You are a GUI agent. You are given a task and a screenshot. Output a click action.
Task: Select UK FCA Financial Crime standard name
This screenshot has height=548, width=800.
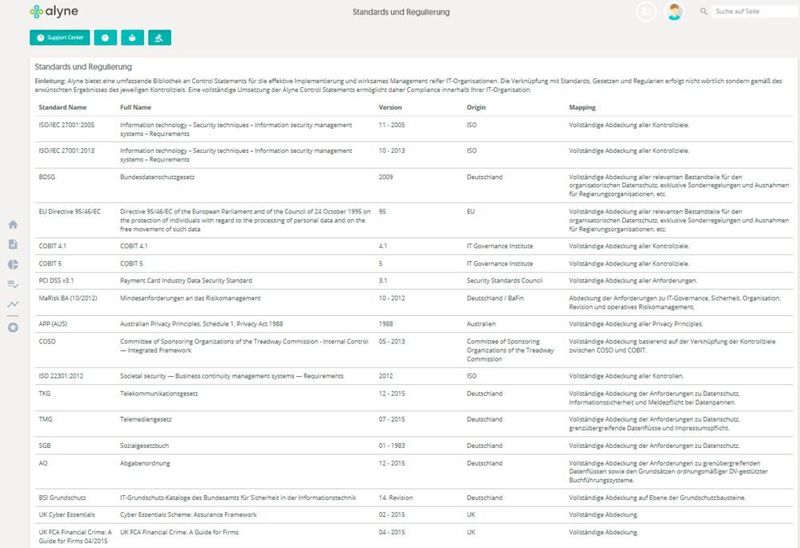(75, 536)
